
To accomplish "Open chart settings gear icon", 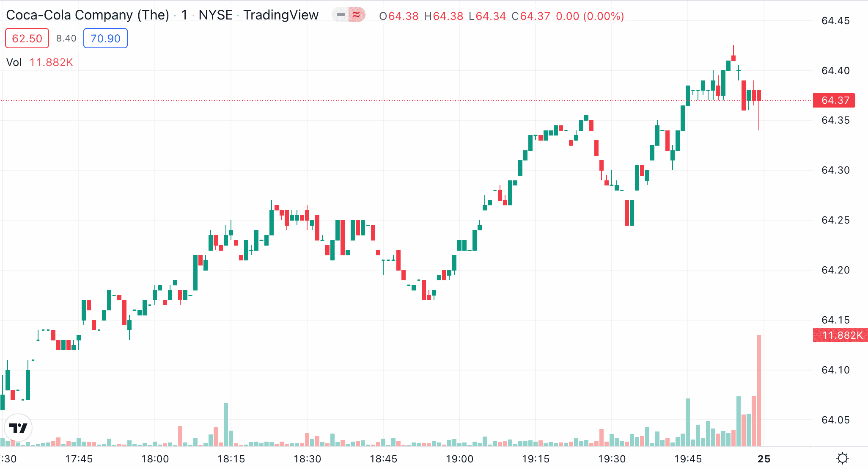I will [x=843, y=458].
